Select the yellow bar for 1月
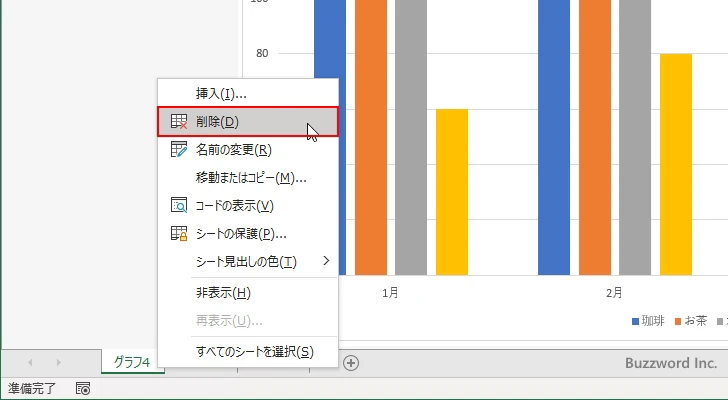The image size is (728, 400). (452, 192)
